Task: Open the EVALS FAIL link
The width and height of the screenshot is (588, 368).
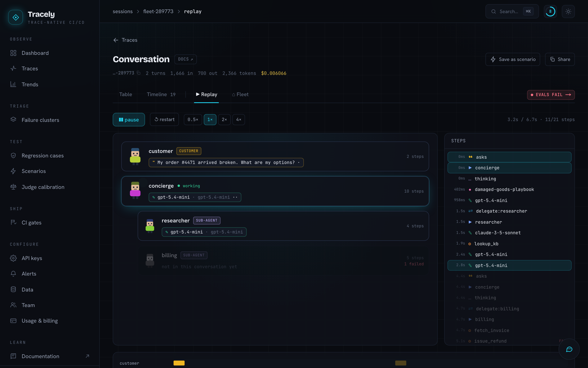Action: click(x=551, y=95)
